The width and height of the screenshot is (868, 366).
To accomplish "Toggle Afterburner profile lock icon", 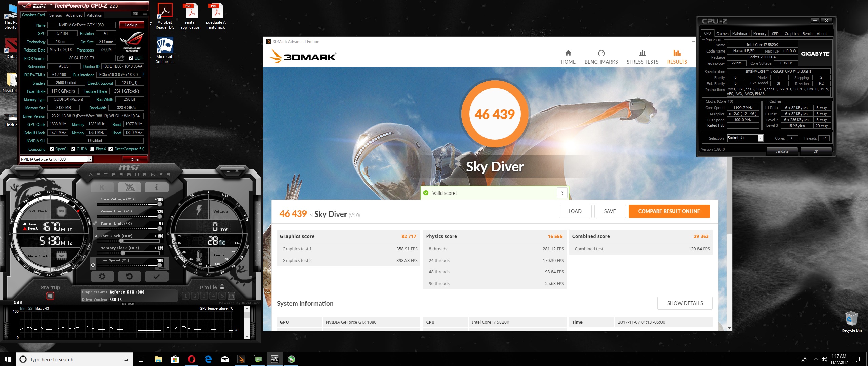I will pyautogui.click(x=222, y=287).
